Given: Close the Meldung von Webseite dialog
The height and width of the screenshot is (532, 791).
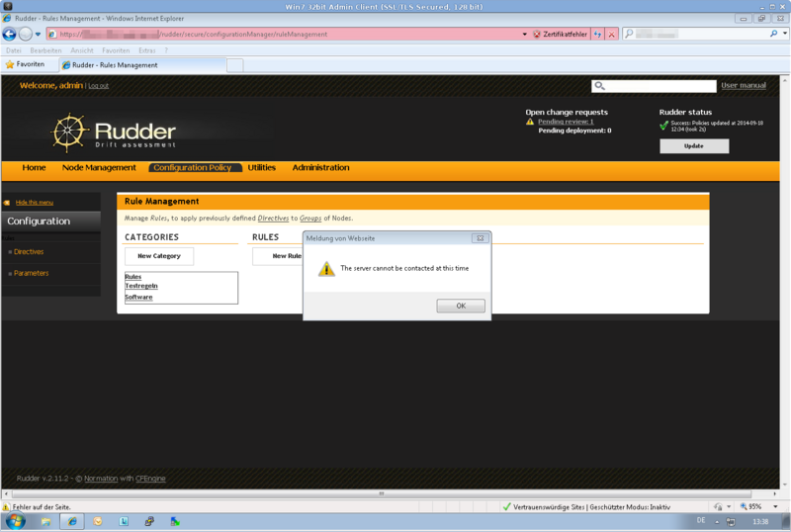Looking at the screenshot, I should coord(481,238).
